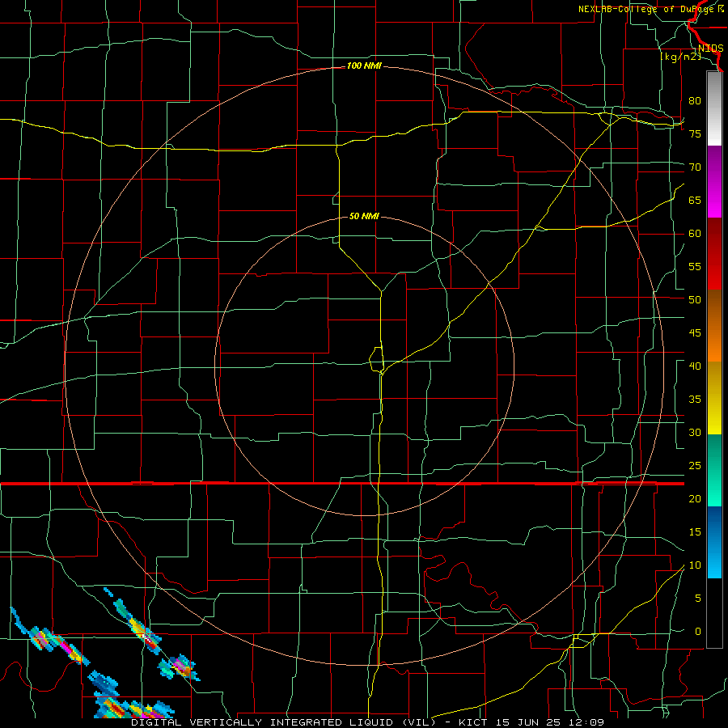The width and height of the screenshot is (728, 728).
Task: Click the 70 value on the color scale
Action: tap(695, 167)
